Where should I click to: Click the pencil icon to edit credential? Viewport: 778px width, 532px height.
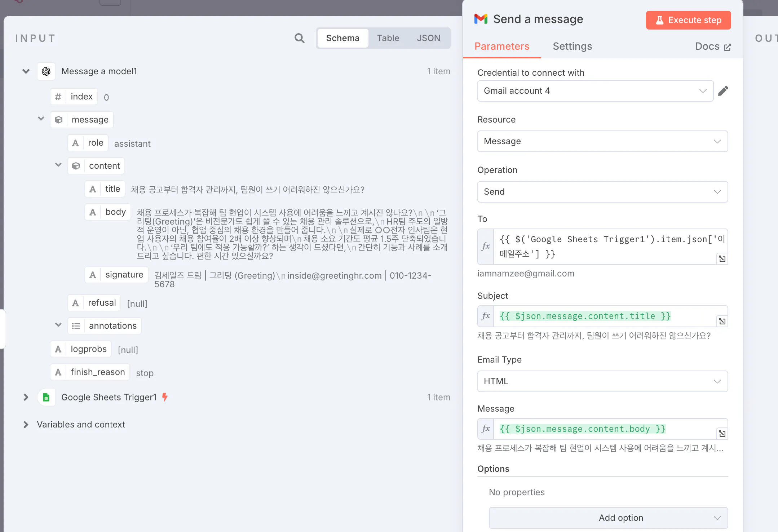coord(723,91)
